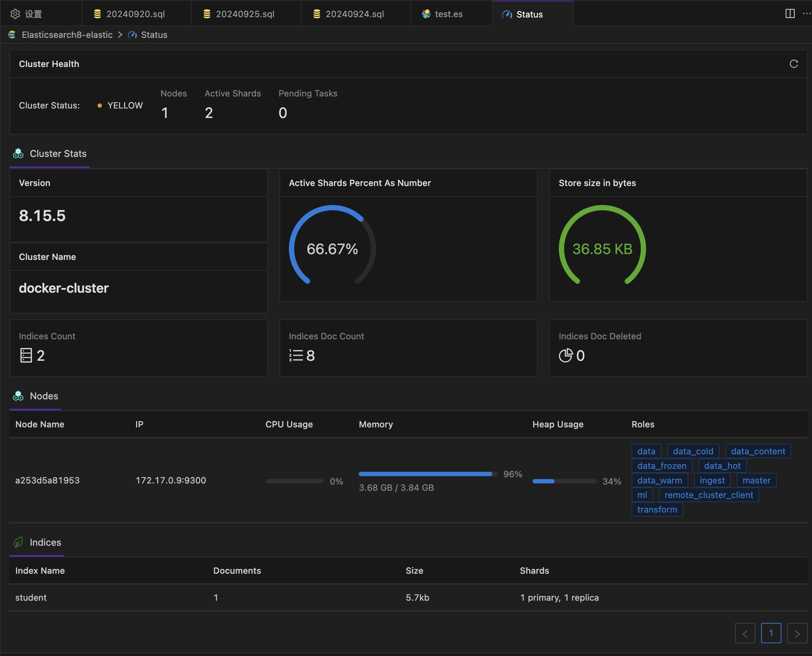Click the Indices Count list icon

click(x=26, y=356)
